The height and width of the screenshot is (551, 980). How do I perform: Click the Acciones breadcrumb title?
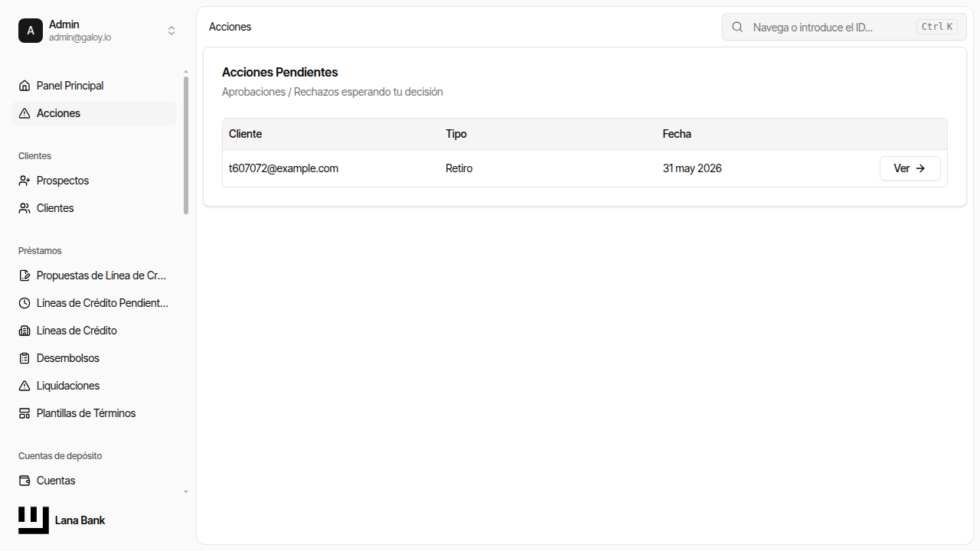[x=230, y=27]
